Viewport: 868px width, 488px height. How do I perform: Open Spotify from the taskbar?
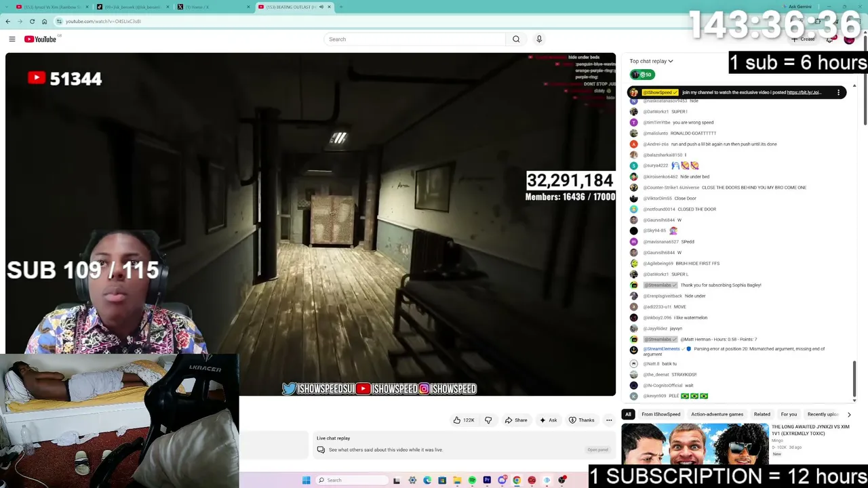[472, 480]
